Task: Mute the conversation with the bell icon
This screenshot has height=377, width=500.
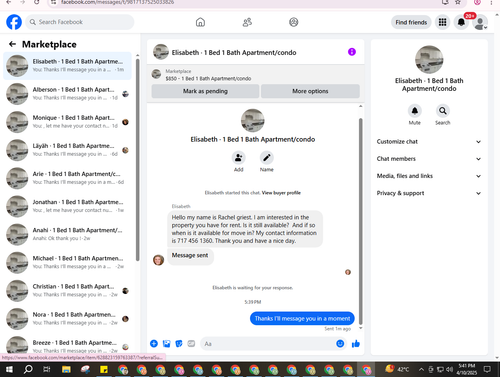Action: [415, 111]
